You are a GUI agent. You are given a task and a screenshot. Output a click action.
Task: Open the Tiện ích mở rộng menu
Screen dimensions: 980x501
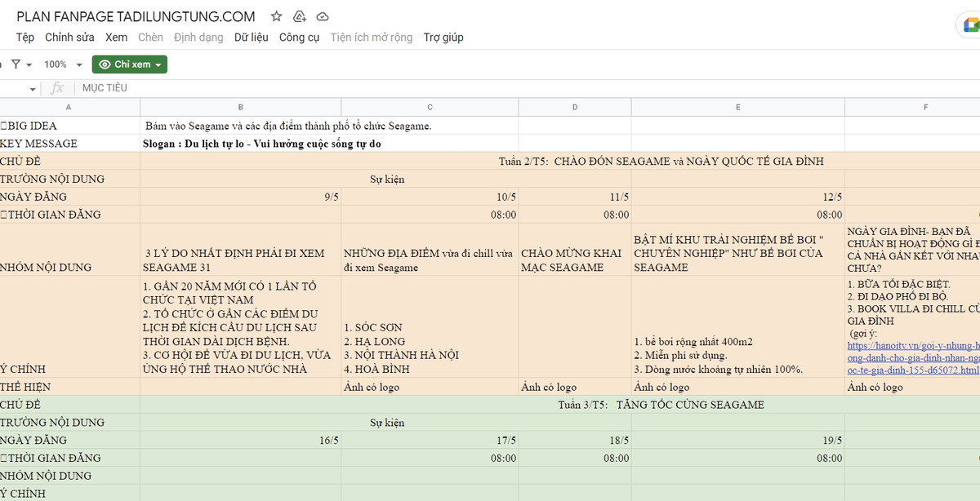pos(372,38)
